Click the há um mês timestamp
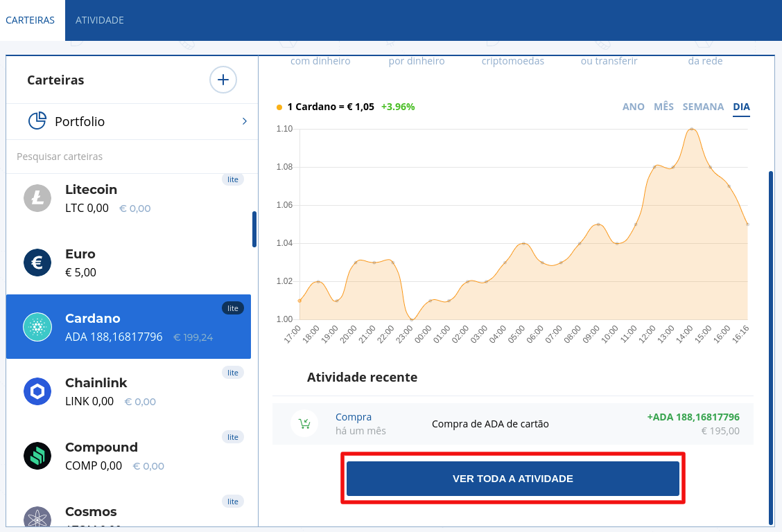Viewport: 782px width, 532px height. point(360,431)
